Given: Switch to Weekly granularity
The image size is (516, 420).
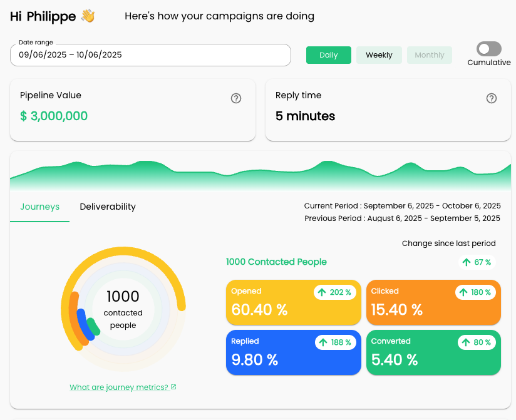Looking at the screenshot, I should point(379,55).
